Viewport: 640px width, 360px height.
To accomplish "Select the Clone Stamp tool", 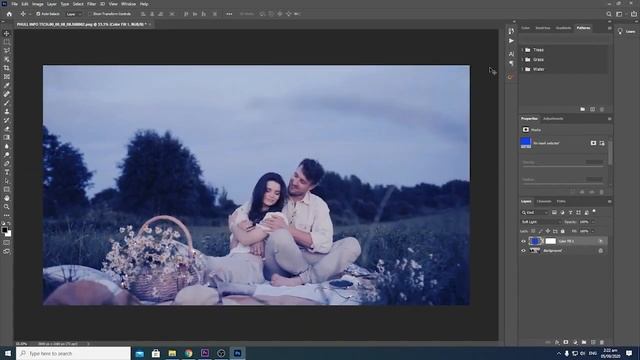I will tap(7, 111).
